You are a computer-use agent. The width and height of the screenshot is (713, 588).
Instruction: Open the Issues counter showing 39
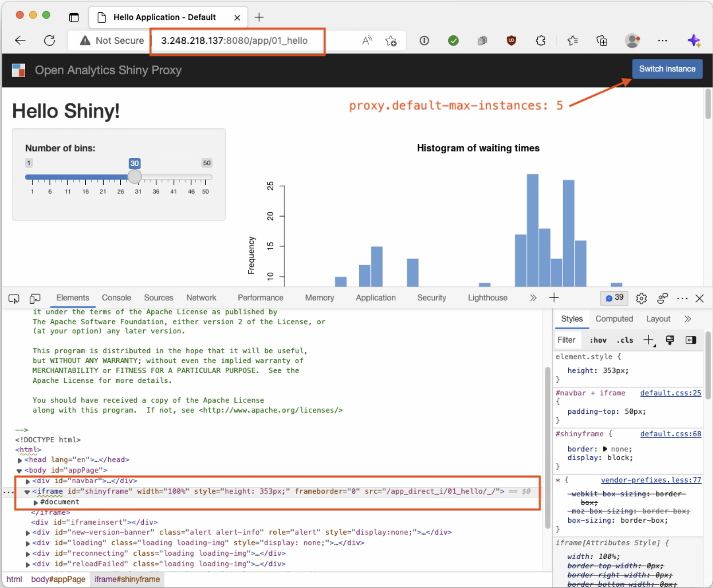613,298
